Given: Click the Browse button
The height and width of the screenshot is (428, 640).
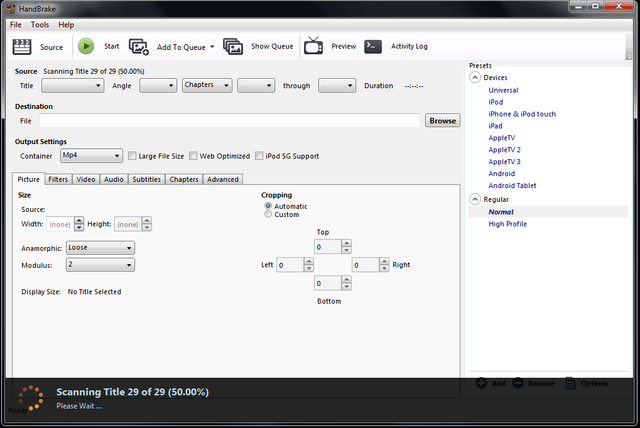Looking at the screenshot, I should tap(442, 121).
